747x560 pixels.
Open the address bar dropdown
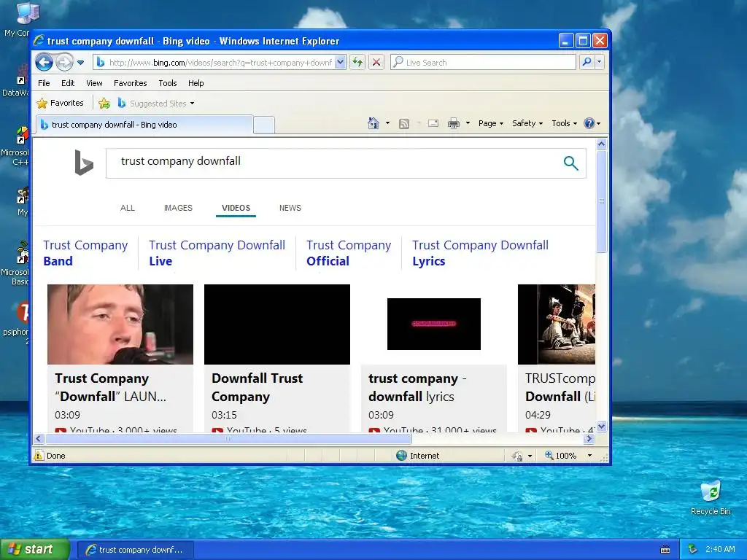coord(340,63)
